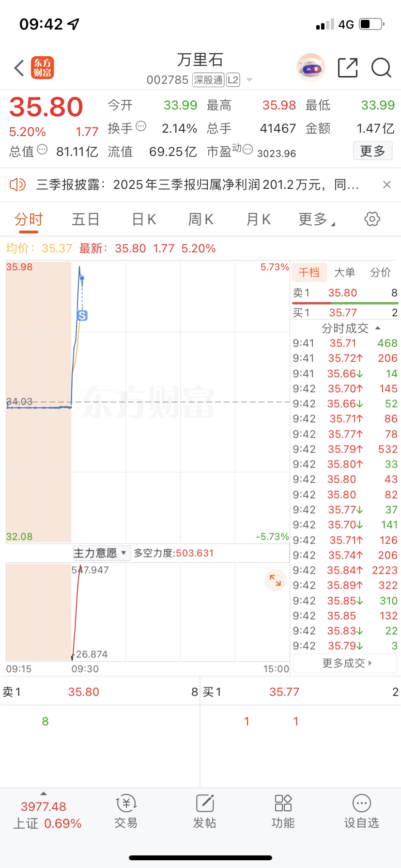Switch to the 日K tab
The image size is (401, 868).
[144, 219]
